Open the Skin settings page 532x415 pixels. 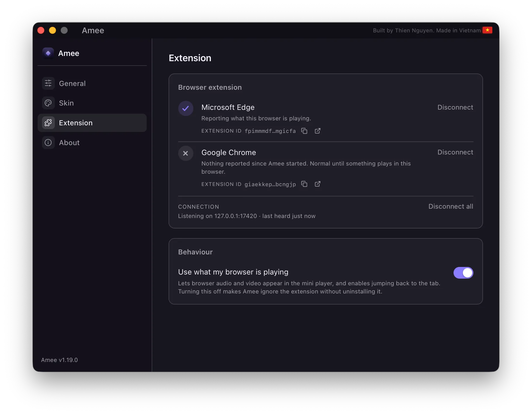click(x=92, y=103)
